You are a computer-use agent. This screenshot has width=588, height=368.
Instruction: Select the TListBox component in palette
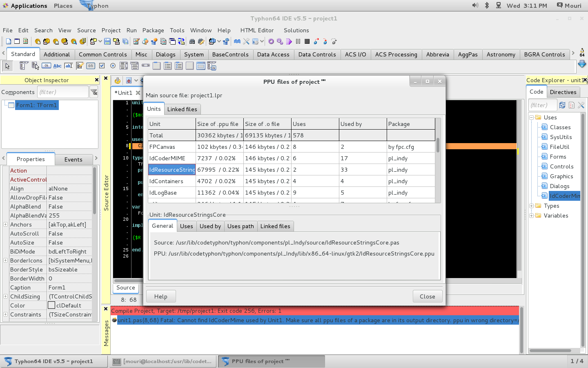[124, 66]
